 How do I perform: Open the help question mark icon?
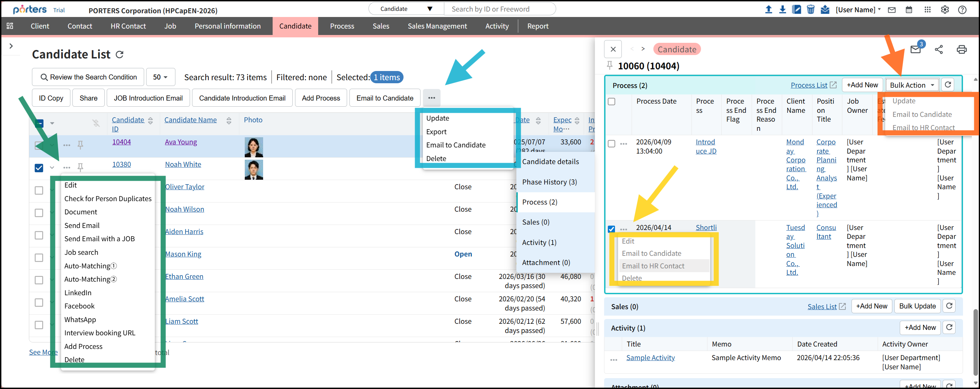[x=962, y=10]
